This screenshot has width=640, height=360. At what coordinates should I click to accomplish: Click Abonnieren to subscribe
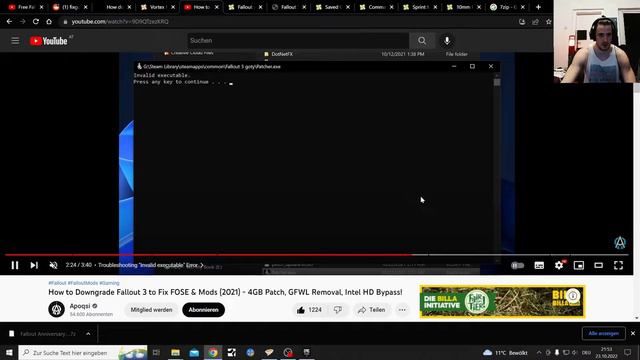203,310
